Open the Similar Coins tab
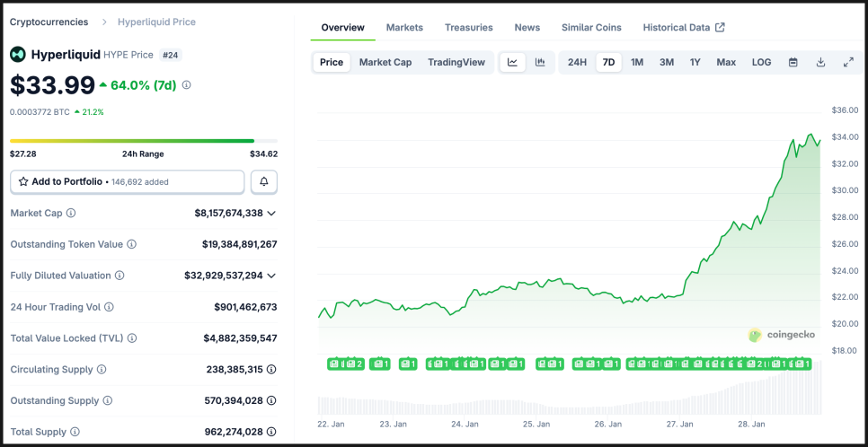The image size is (868, 447). [591, 27]
